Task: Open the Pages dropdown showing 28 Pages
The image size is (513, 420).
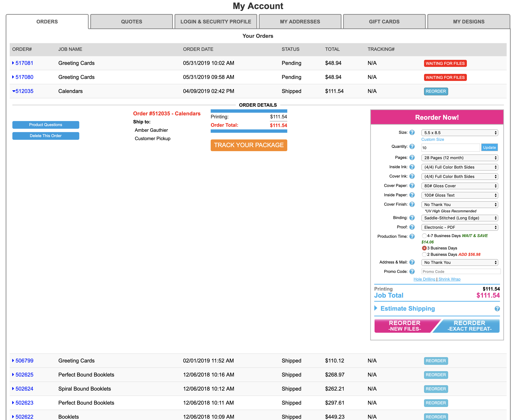Action: (x=459, y=158)
